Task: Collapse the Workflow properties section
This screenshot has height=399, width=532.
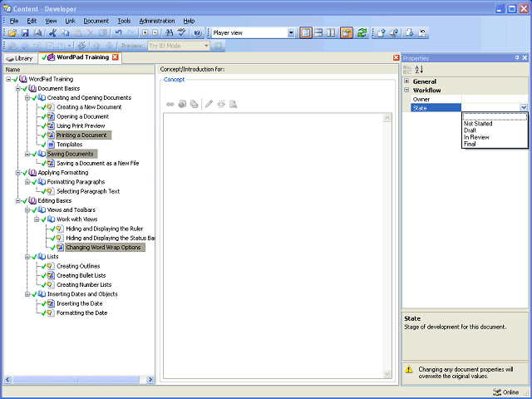Action: coord(406,90)
